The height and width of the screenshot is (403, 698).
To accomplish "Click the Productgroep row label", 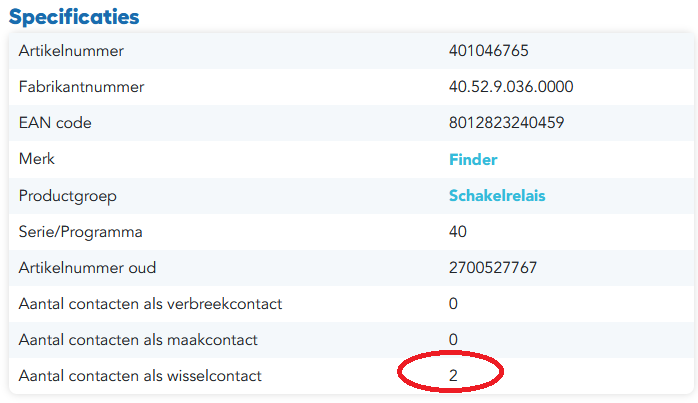I will tap(68, 196).
